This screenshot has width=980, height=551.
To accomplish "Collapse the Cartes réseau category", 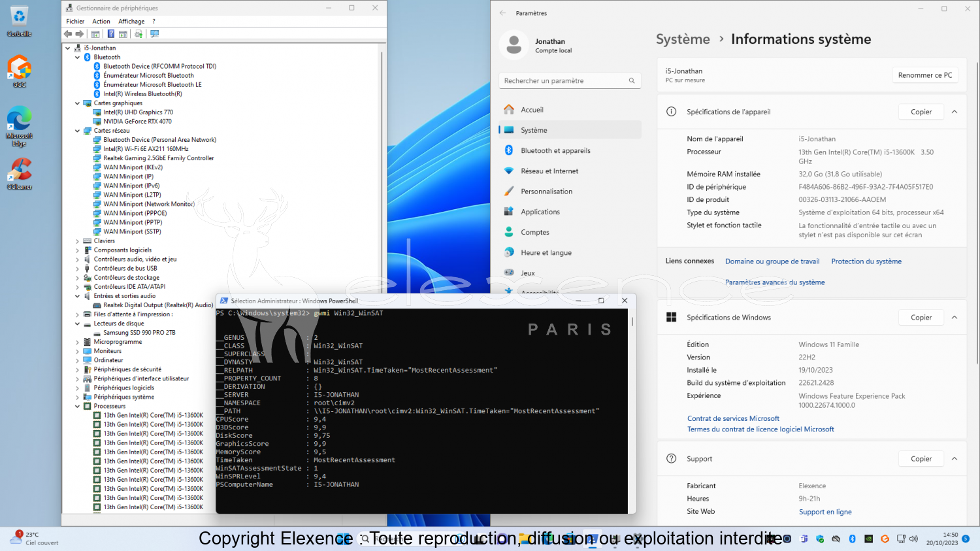I will point(78,131).
